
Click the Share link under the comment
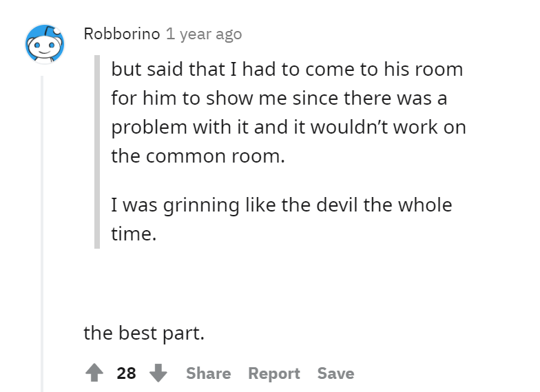[x=208, y=373]
